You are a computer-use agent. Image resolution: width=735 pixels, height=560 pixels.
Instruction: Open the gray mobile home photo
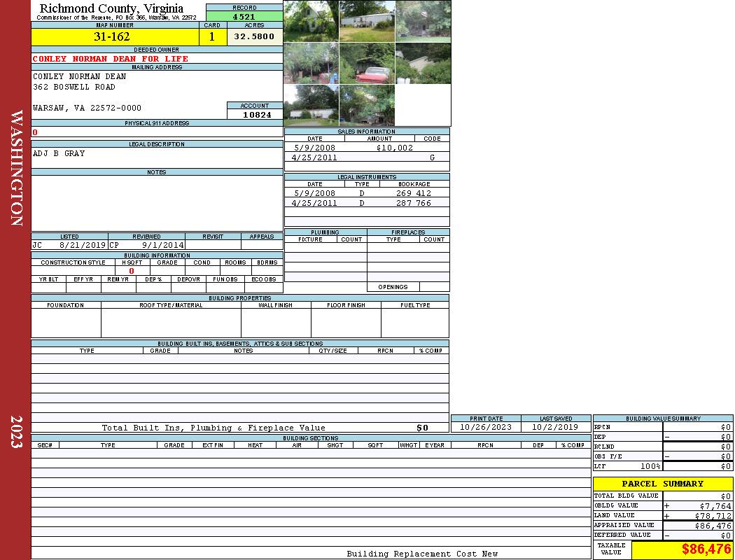pyautogui.click(x=367, y=21)
